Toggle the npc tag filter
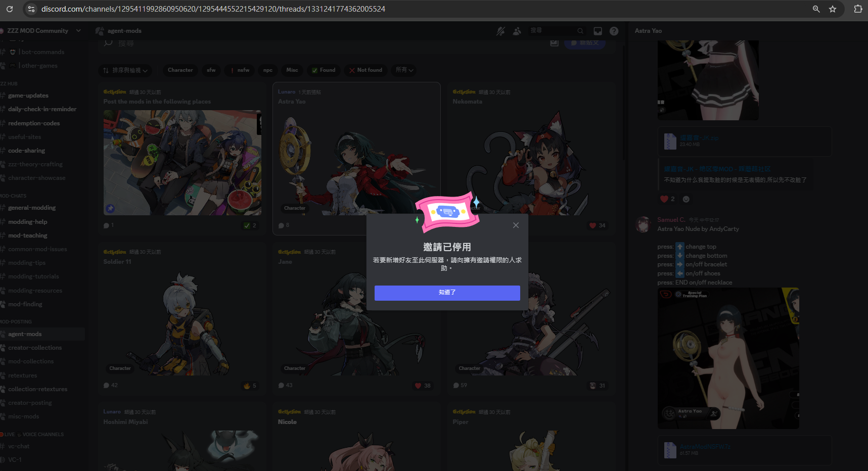Image resolution: width=868 pixels, height=471 pixels. [x=268, y=70]
